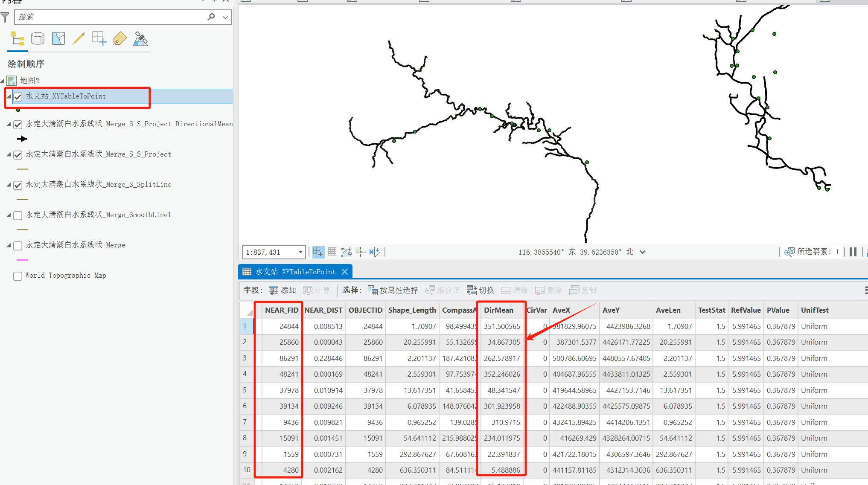Click the north arrow rotation correction icon
Screen dimensions: 868x485
[374, 252]
